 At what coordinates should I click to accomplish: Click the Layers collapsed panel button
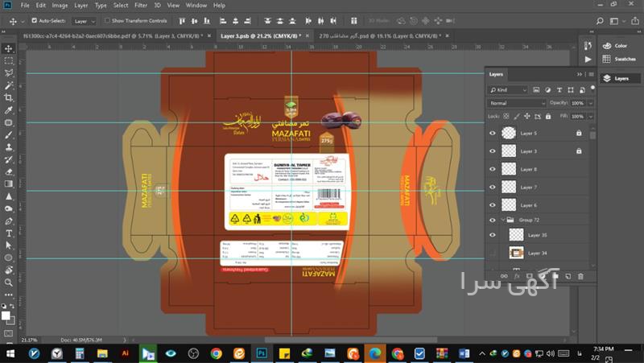pyautogui.click(x=620, y=78)
